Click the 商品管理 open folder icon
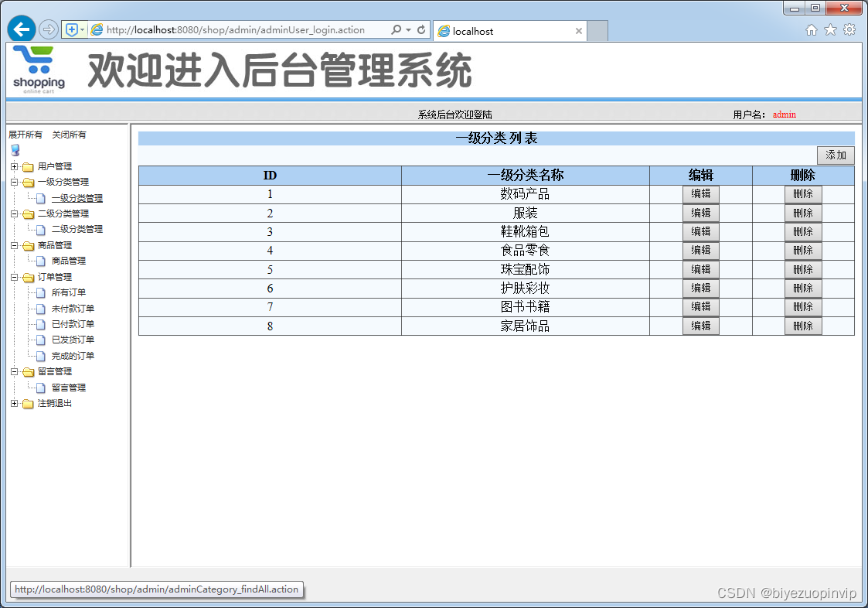This screenshot has width=868, height=608. tap(29, 245)
